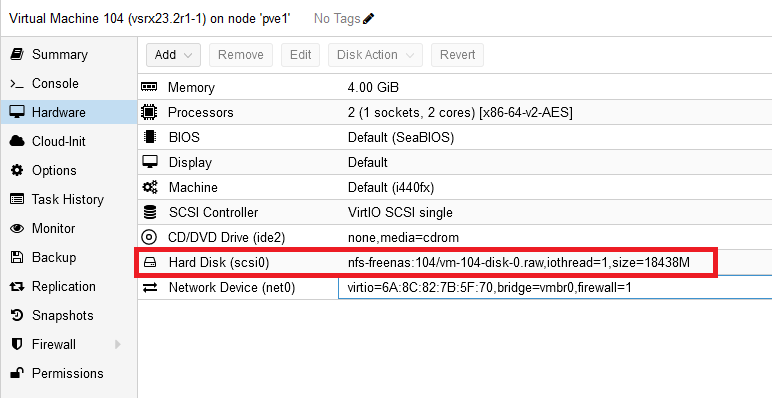Open the Add hardware dropdown
The image size is (772, 398).
(173, 55)
